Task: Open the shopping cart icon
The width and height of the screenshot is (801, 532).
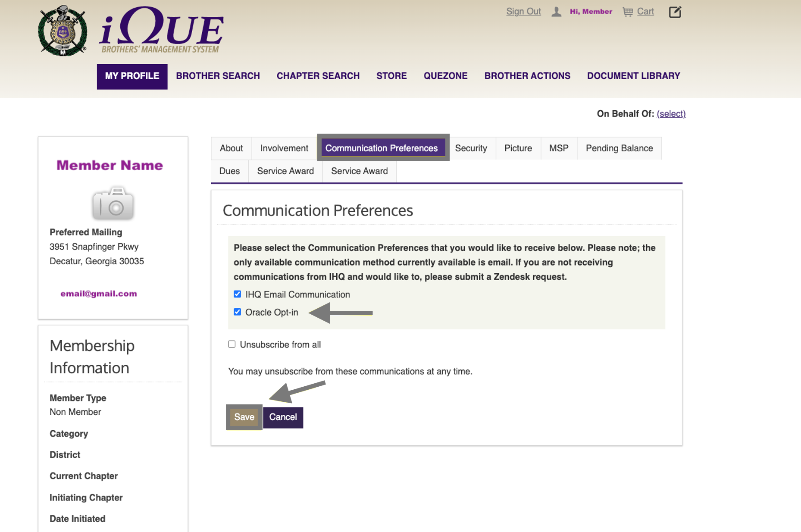Action: tap(628, 12)
